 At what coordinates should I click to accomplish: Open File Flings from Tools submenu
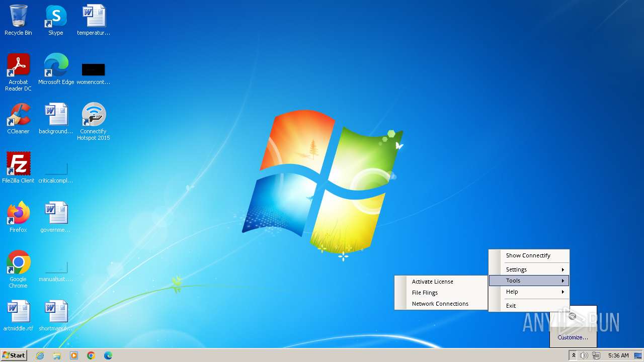coord(441,293)
